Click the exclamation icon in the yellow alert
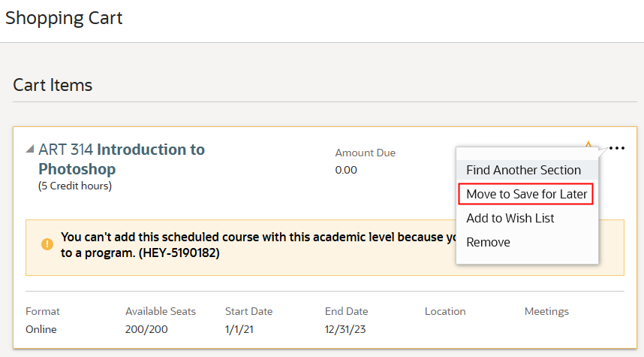 point(47,244)
